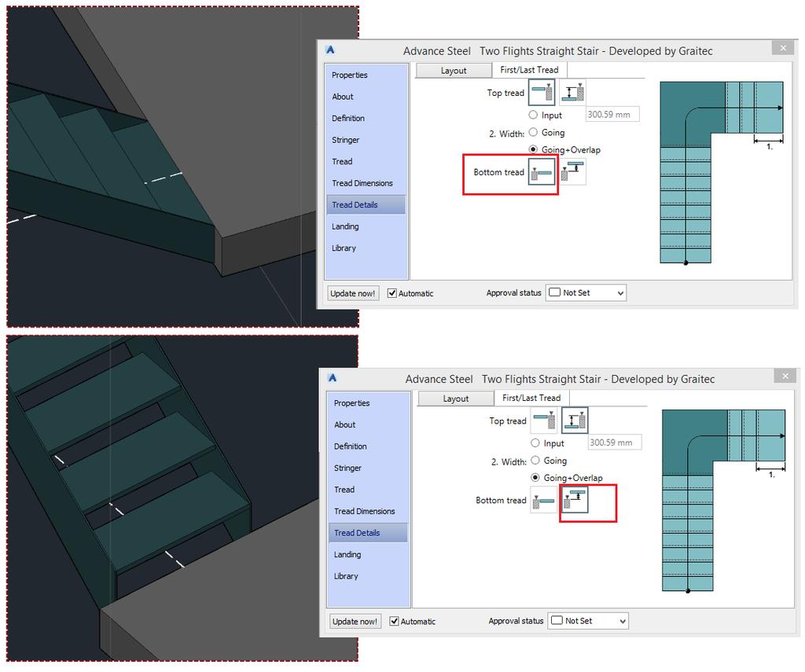The image size is (805, 672).
Task: Toggle Automatic checkbox in upper dialog
Action: pyautogui.click(x=392, y=293)
